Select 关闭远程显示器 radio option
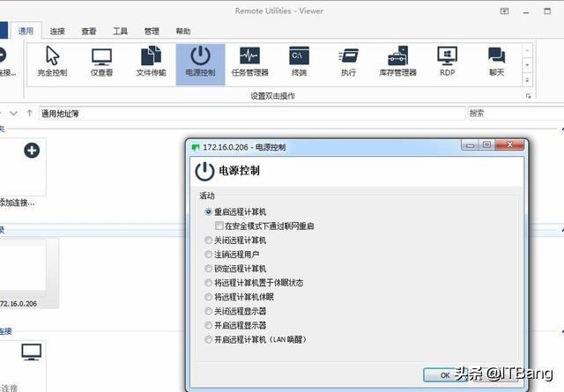This screenshot has height=392, width=564. click(208, 311)
